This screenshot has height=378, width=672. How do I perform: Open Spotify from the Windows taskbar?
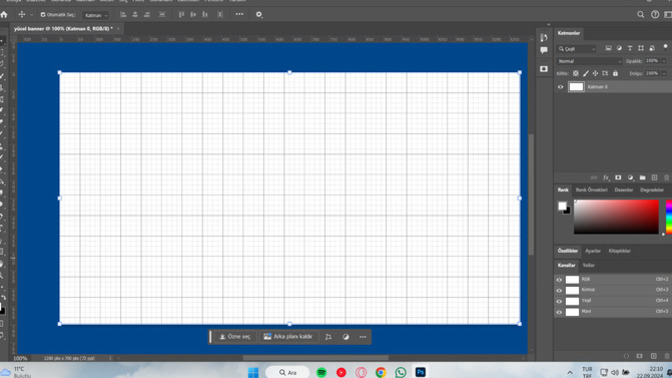coord(321,372)
